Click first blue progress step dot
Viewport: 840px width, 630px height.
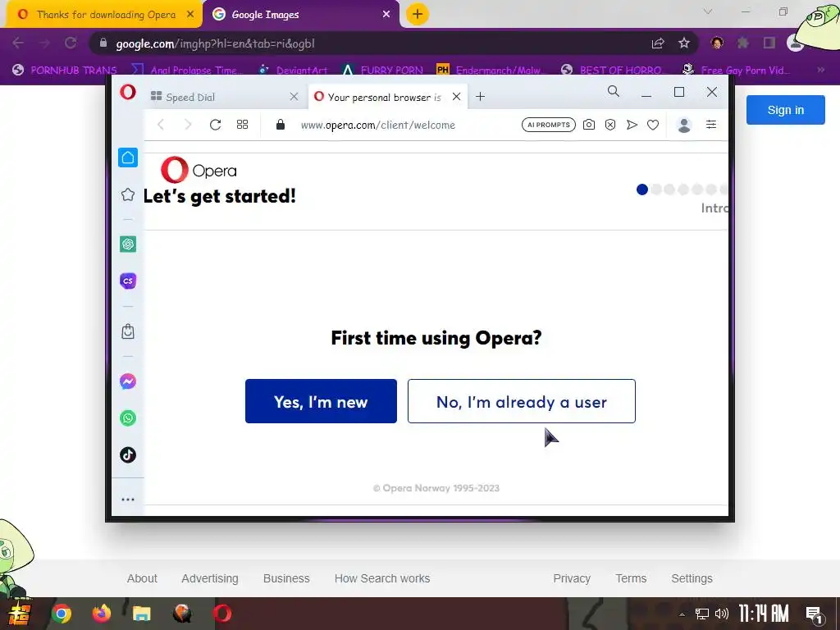coord(642,189)
